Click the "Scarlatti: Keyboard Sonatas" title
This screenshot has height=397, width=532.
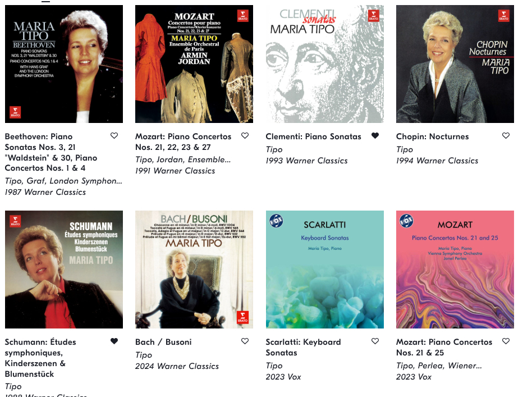pyautogui.click(x=304, y=348)
